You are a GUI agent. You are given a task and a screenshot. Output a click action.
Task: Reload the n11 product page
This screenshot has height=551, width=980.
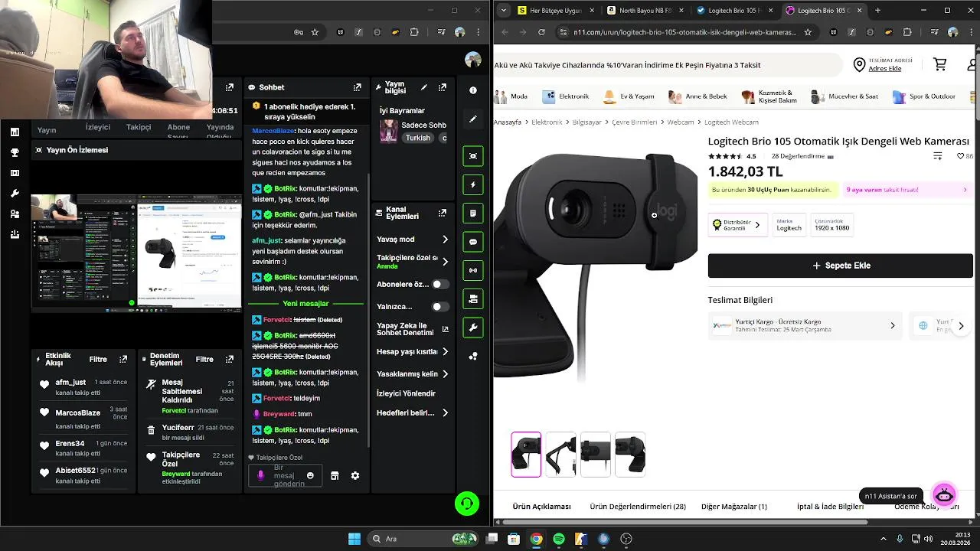tap(541, 32)
